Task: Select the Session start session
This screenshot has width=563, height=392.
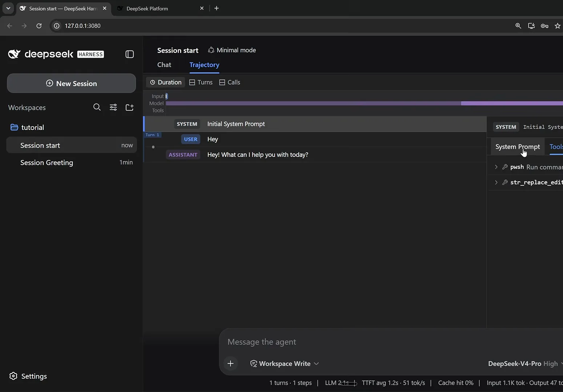Action: 72,145
